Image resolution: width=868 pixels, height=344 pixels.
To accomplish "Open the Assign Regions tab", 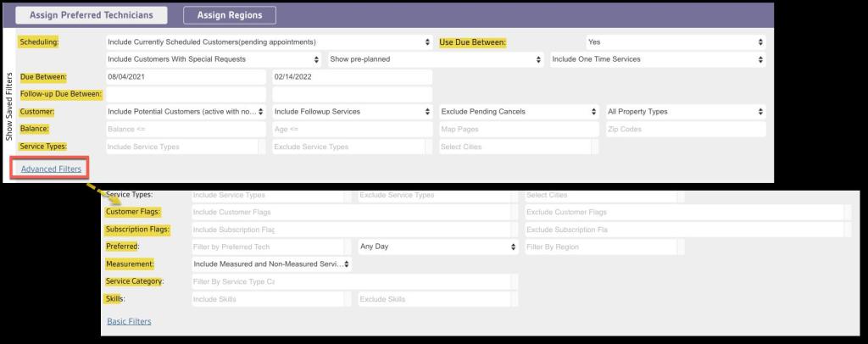I will (x=230, y=15).
